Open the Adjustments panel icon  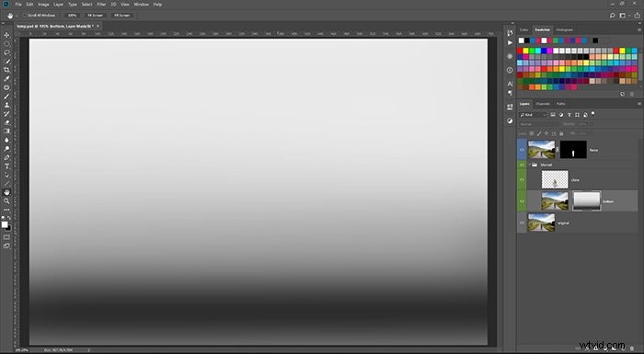point(510,120)
